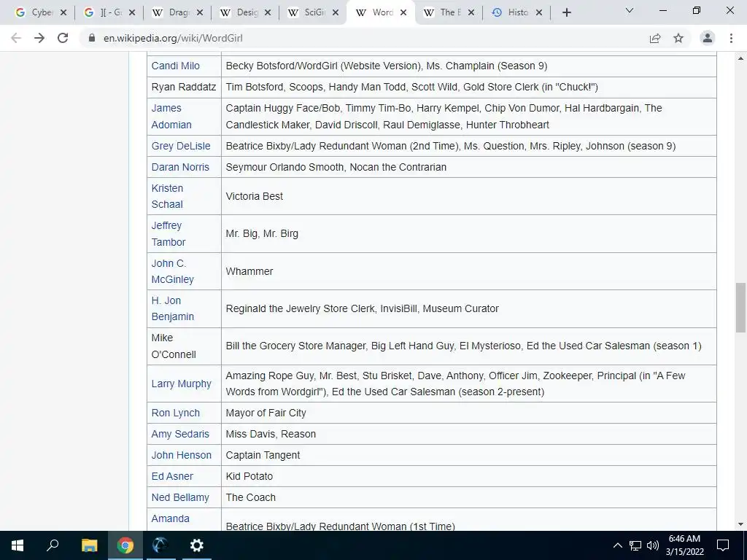Click 'Whammer' role cell
This screenshot has width=747, height=560.
(469, 271)
